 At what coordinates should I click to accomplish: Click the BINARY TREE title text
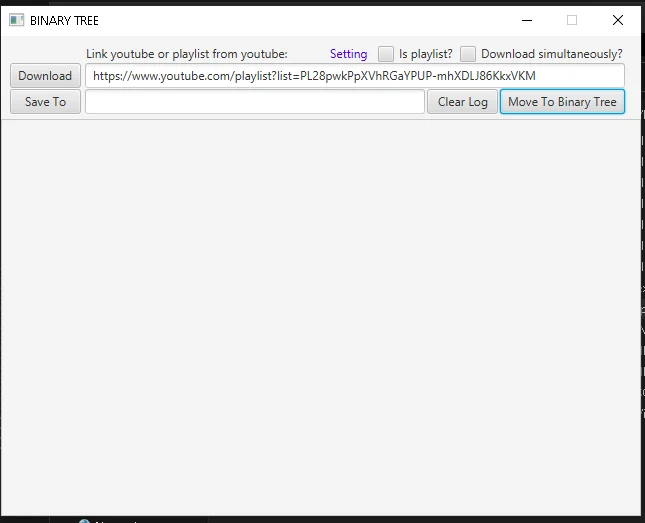click(x=64, y=21)
